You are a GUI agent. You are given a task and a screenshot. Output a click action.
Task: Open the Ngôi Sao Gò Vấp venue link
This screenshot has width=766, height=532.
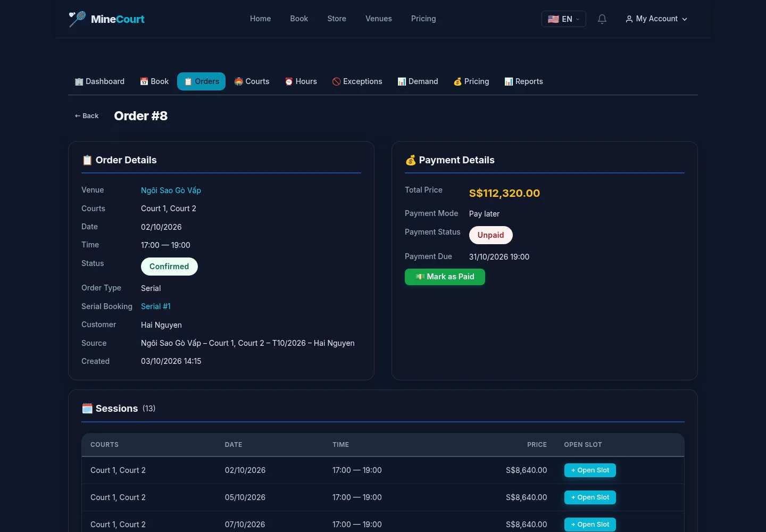point(171,190)
